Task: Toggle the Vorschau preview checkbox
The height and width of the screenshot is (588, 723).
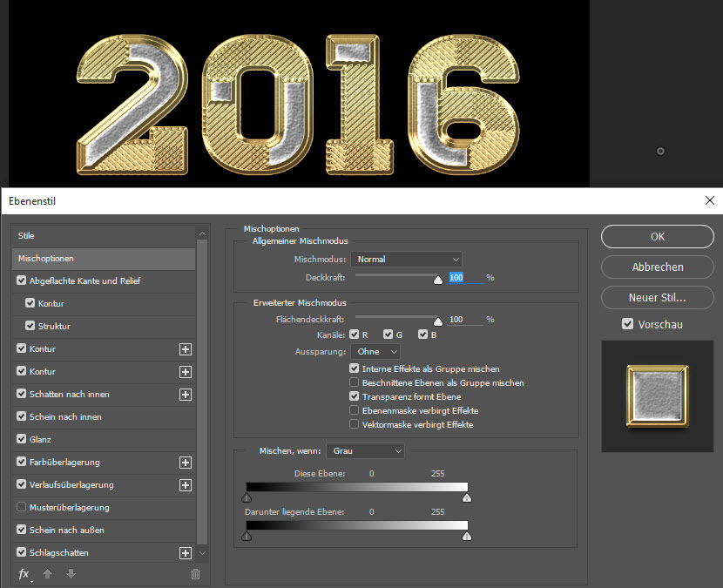Action: point(627,324)
